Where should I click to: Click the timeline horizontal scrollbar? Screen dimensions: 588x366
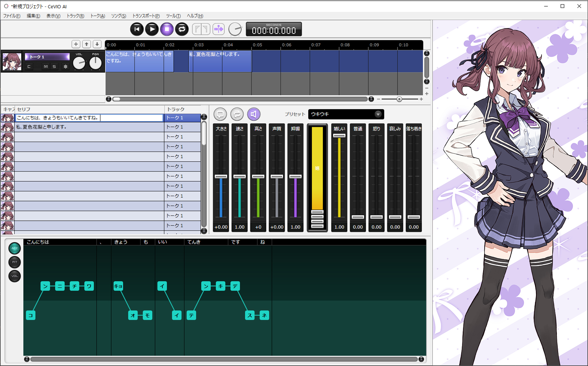[240, 99]
